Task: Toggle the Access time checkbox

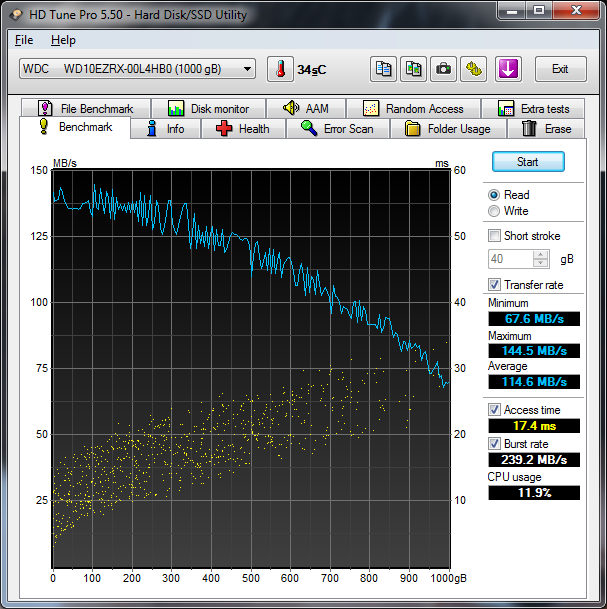Action: click(x=494, y=410)
